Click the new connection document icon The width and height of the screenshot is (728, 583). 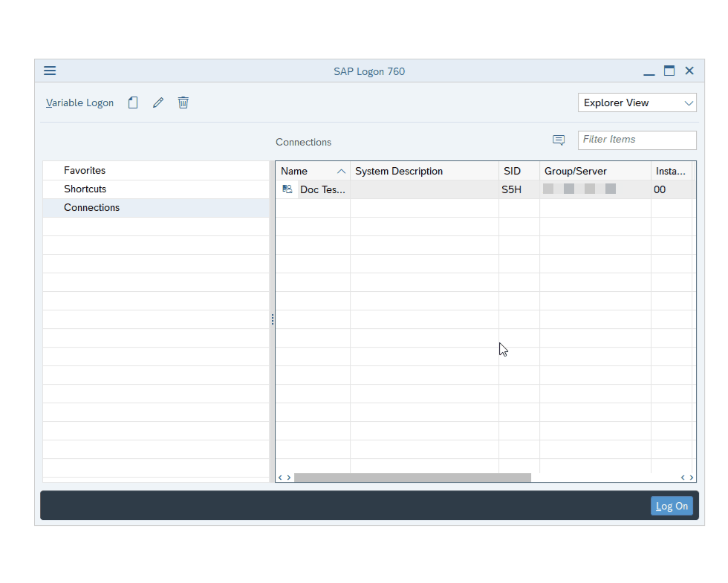click(x=133, y=103)
